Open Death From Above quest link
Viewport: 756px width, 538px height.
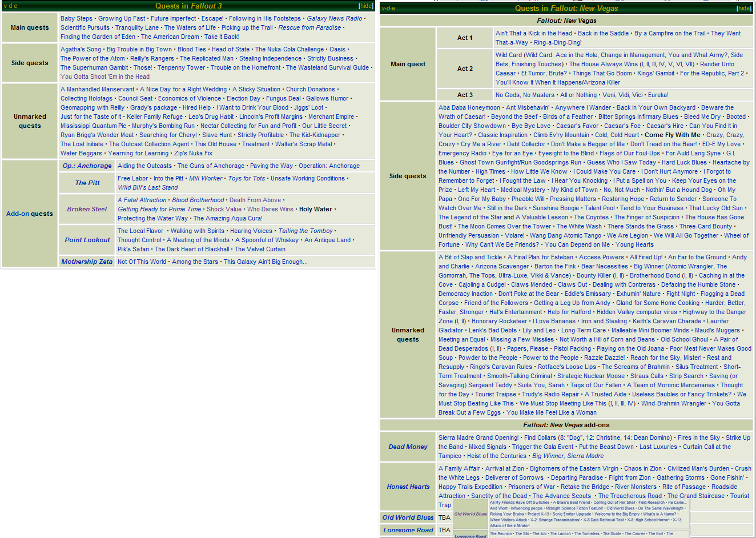pos(255,200)
